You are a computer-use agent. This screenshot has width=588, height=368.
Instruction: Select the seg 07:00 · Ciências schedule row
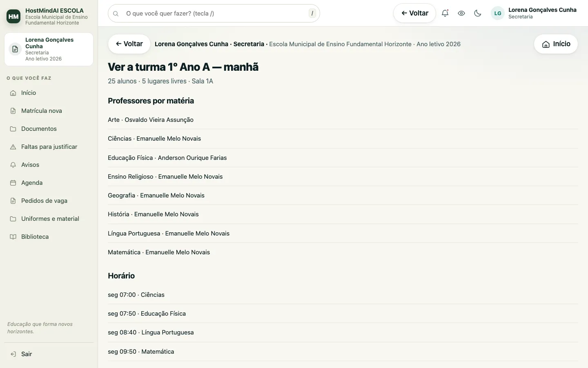point(343,295)
